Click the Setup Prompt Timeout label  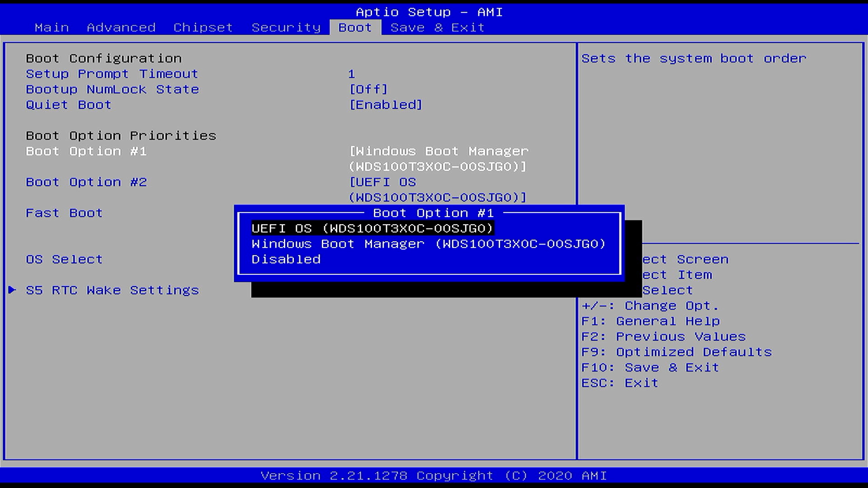112,74
